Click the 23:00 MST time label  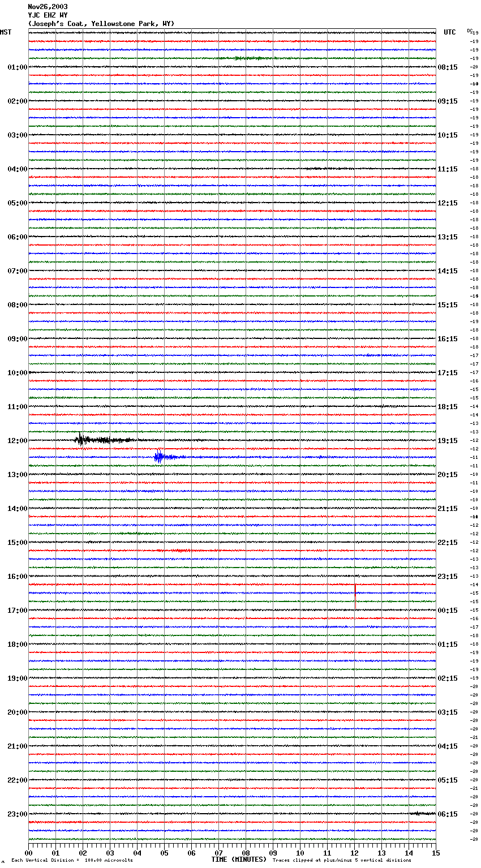coord(18,814)
